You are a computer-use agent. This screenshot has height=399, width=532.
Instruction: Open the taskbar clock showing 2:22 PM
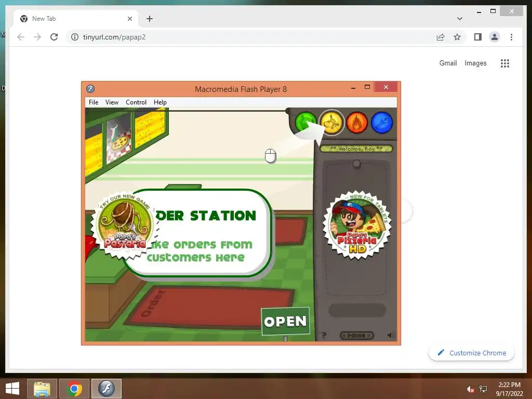(x=509, y=389)
